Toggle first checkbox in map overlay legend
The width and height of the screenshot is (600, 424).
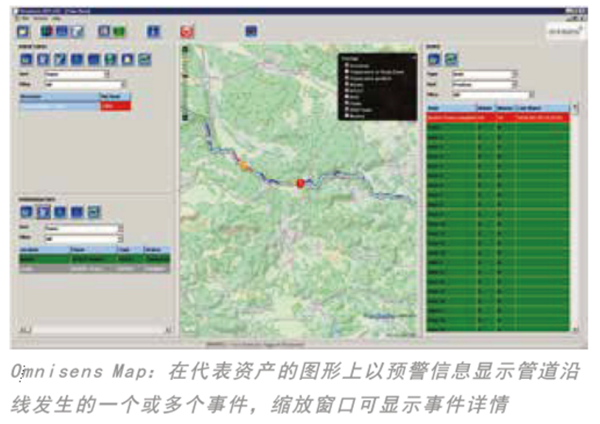point(345,66)
